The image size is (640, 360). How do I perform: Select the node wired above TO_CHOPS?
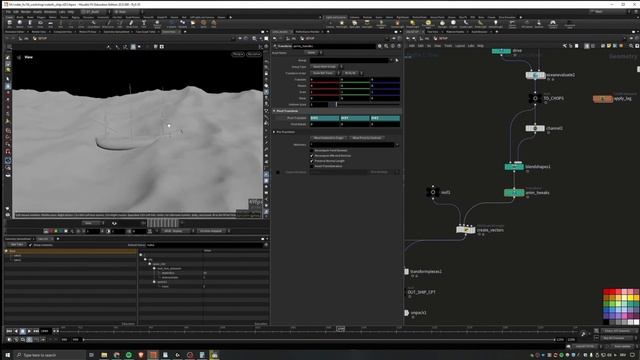click(x=535, y=75)
